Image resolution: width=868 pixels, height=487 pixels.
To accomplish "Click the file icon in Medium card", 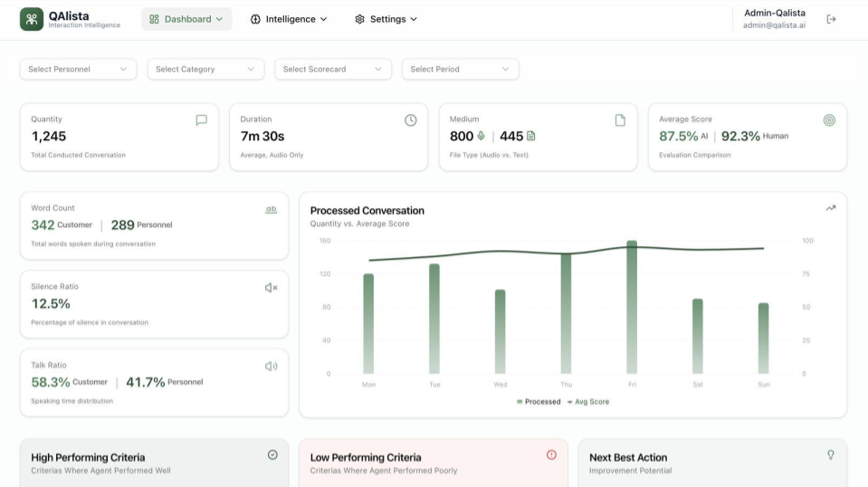I will click(x=620, y=119).
